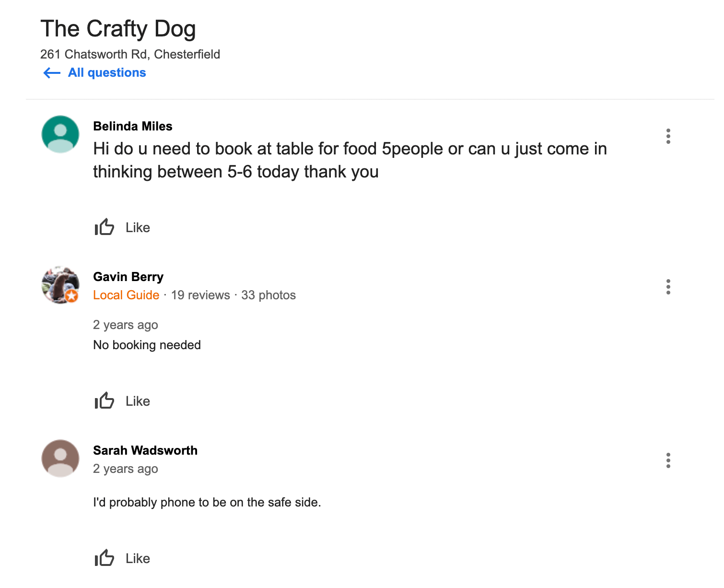Viewport: 724px width, 588px height.
Task: Go to Belinda Miles' profile name
Action: click(133, 126)
